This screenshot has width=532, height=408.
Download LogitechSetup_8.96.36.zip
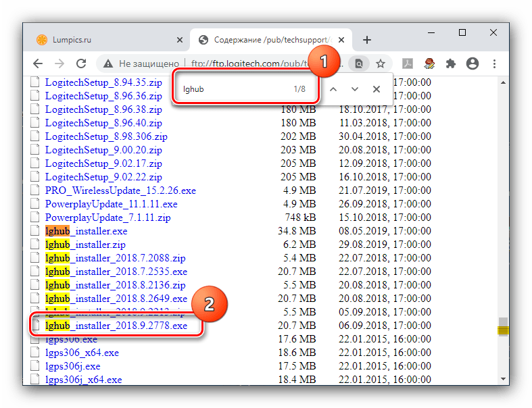[x=103, y=96]
